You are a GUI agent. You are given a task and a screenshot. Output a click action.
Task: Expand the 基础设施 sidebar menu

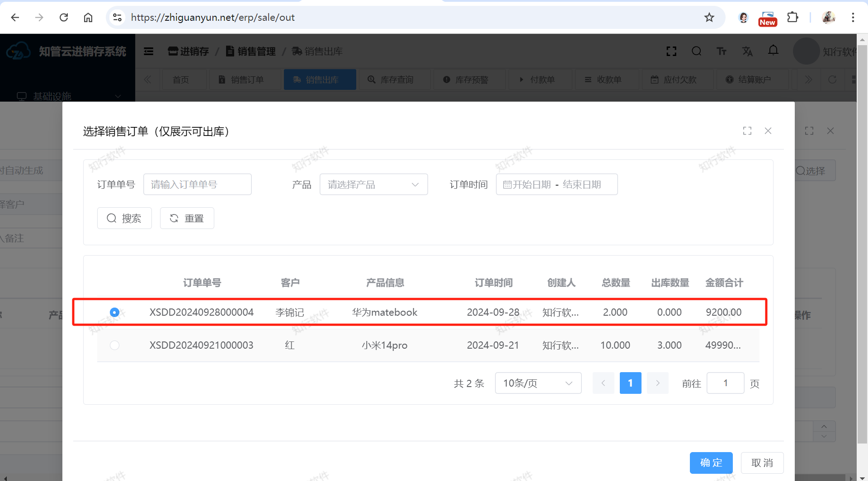[68, 96]
